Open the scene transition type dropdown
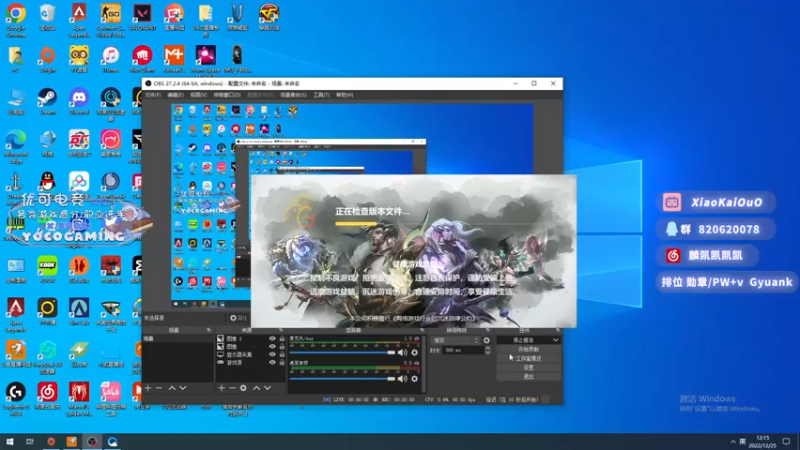 (455, 340)
